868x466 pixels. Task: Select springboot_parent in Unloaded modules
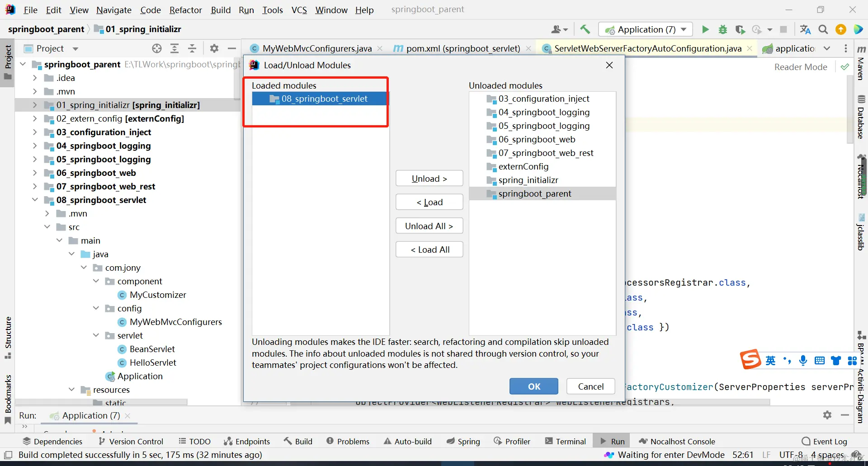point(542,193)
